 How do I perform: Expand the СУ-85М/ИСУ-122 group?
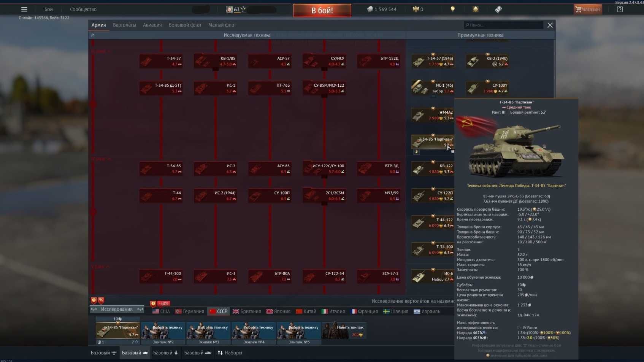(x=324, y=88)
